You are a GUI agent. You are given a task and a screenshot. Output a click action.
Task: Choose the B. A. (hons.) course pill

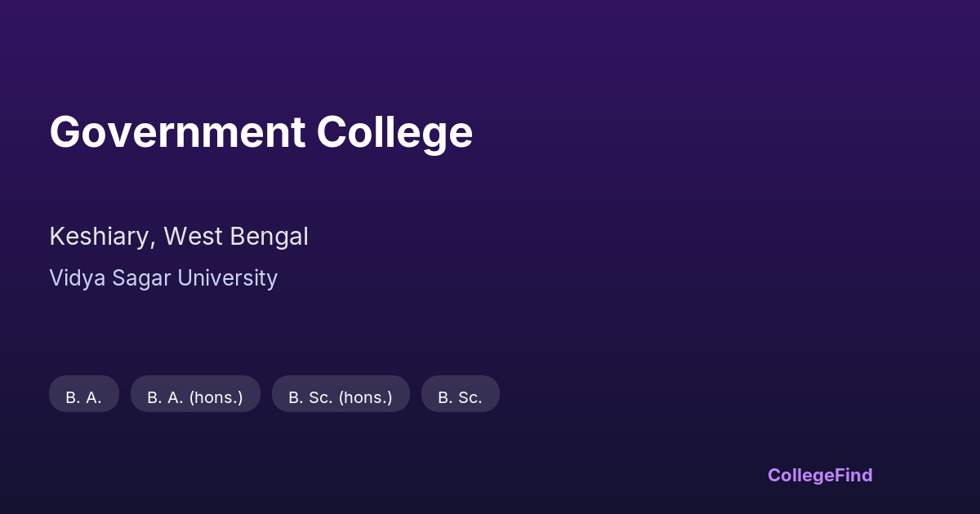coord(195,397)
